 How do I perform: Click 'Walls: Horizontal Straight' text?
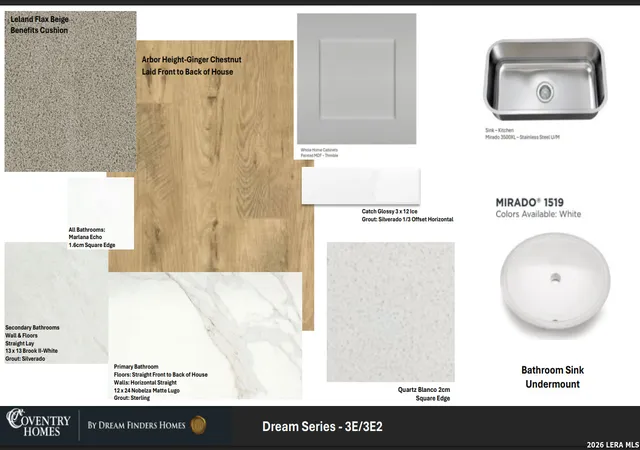(145, 383)
